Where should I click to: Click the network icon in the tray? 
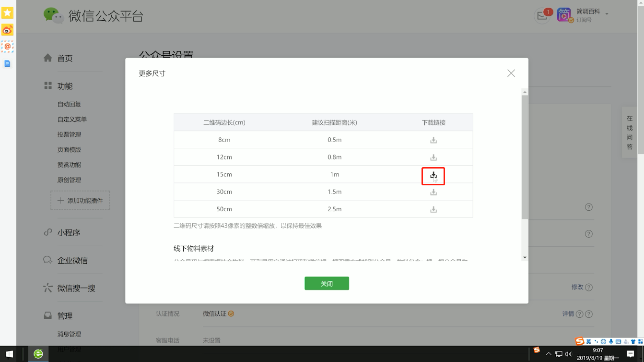coord(559,354)
